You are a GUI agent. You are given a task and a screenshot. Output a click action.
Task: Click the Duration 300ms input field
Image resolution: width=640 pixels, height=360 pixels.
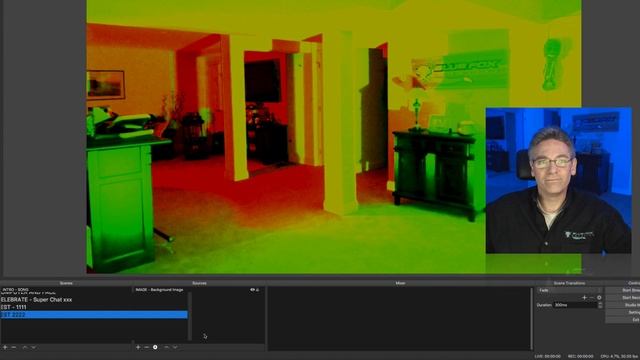coord(576,305)
